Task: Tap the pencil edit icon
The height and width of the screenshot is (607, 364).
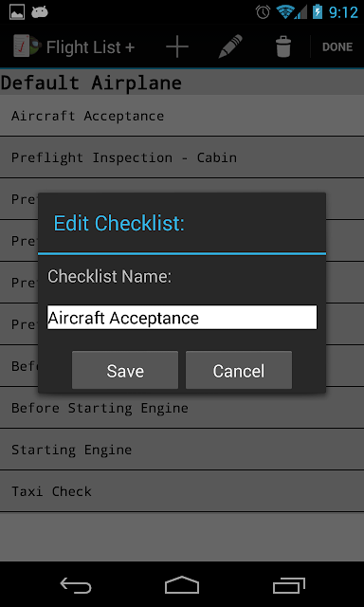Action: [x=230, y=46]
